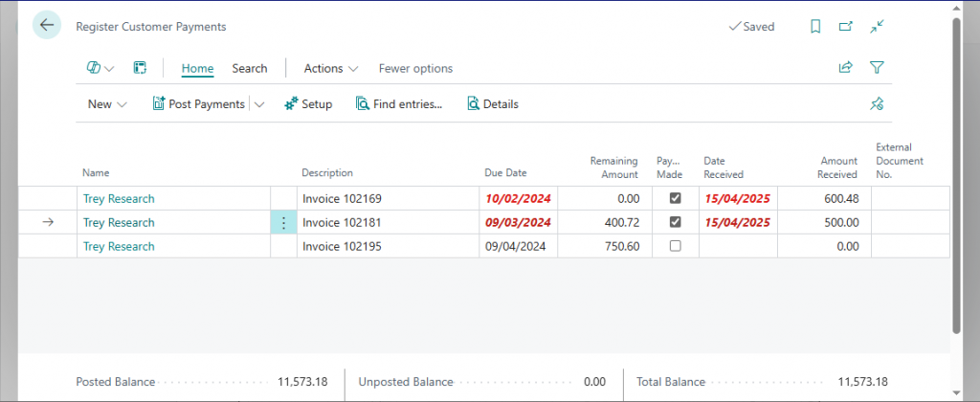Screen dimensions: 980x402
Task: Open the Actions menu dropdown
Action: click(x=331, y=68)
